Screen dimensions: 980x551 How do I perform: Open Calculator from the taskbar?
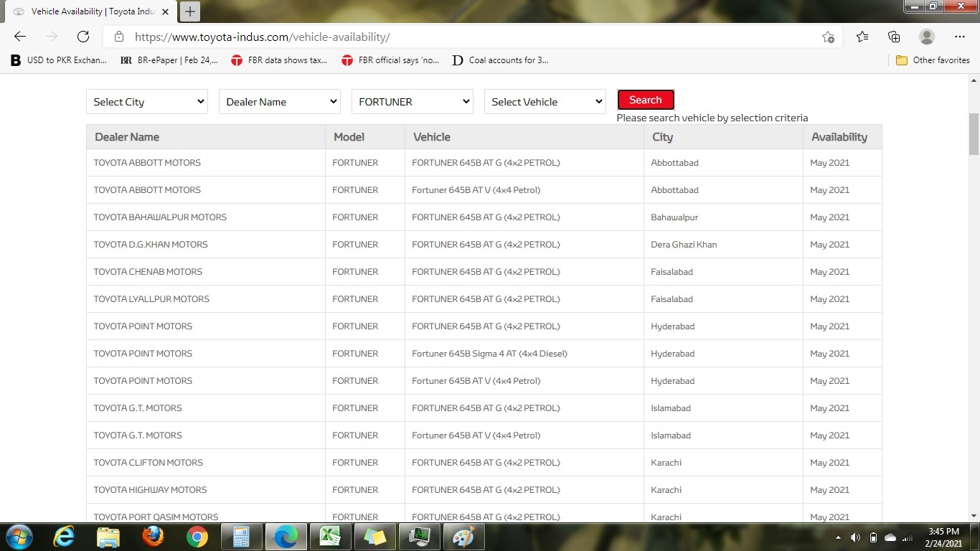(241, 537)
